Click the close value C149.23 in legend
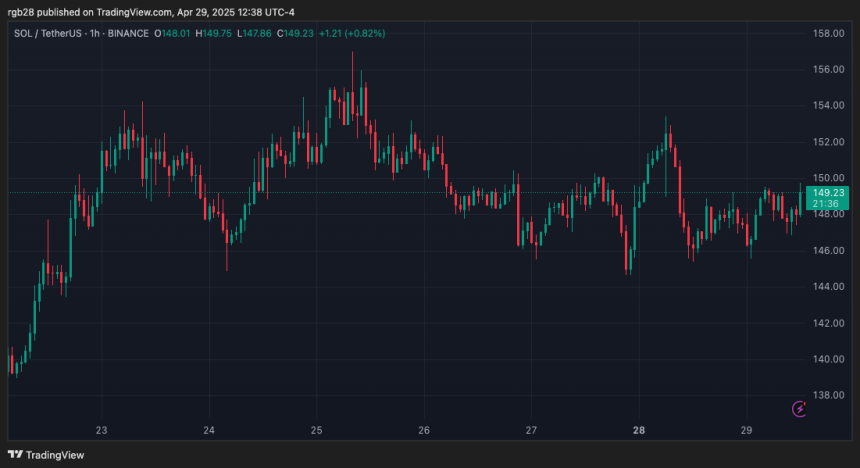The image size is (860, 468). point(299,33)
